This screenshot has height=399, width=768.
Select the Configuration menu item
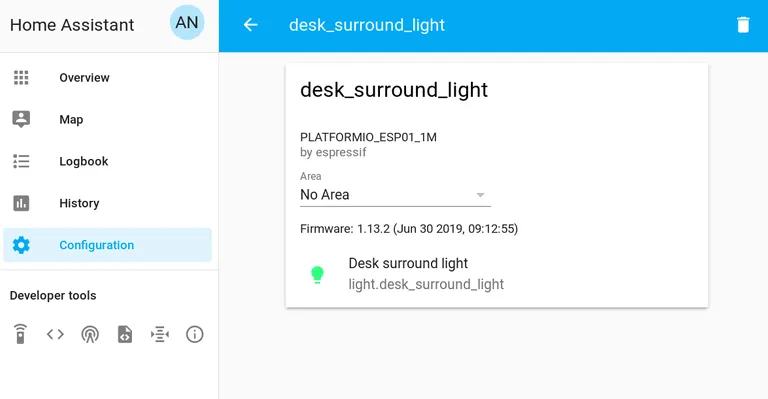point(107,245)
